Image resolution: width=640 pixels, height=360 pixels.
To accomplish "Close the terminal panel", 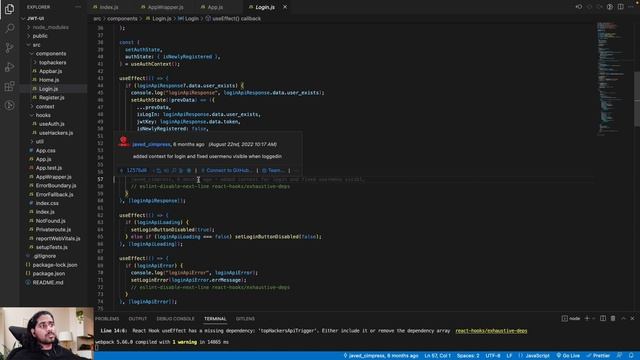I will pos(632,318).
